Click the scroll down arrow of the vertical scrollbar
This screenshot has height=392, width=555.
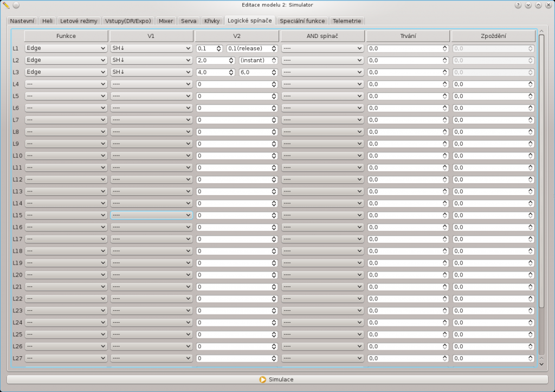pyautogui.click(x=541, y=364)
